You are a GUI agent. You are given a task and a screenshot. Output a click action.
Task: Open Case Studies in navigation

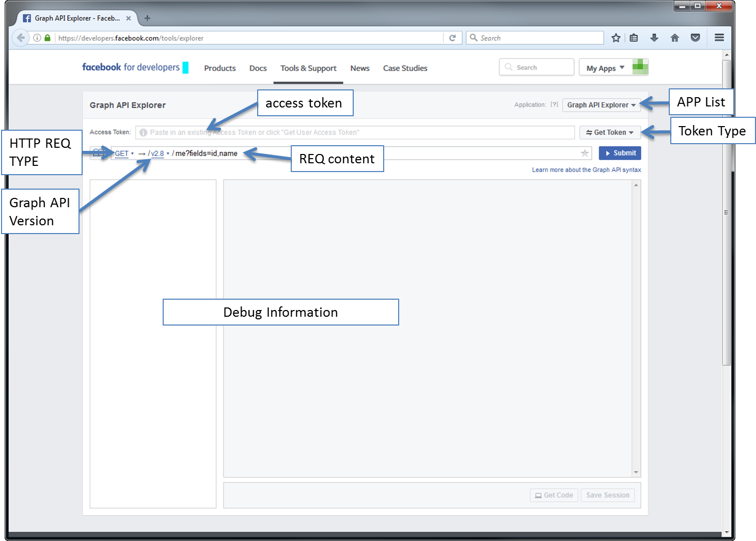coord(405,68)
